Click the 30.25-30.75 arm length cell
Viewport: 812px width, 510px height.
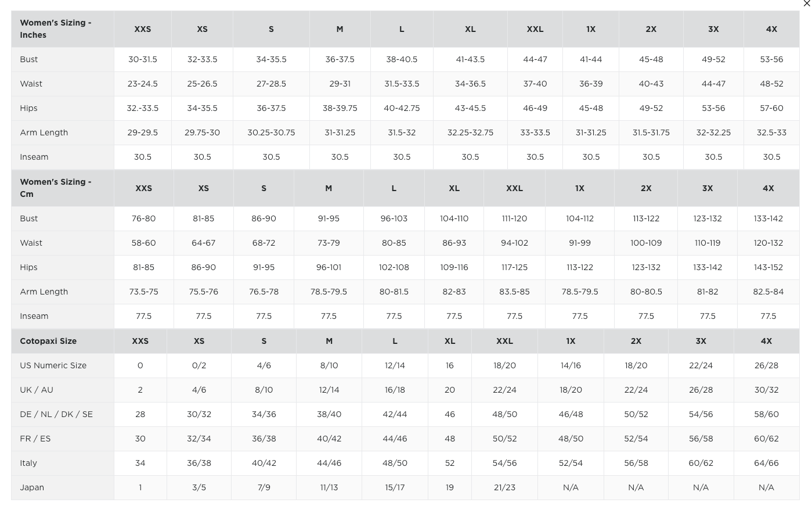[x=271, y=132]
